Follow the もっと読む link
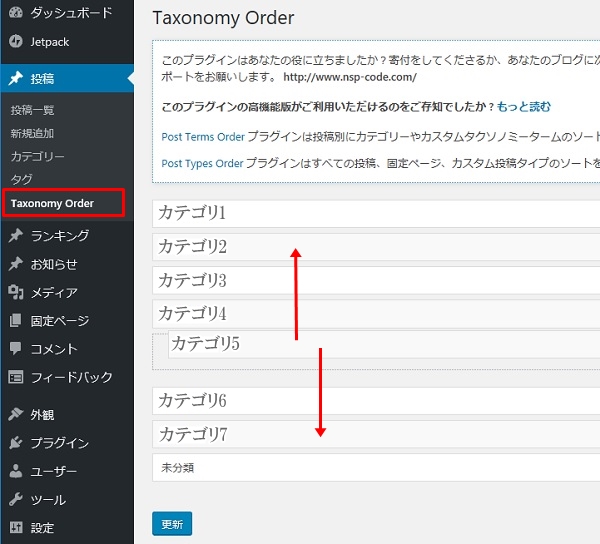This screenshot has height=544, width=600. coord(524,106)
